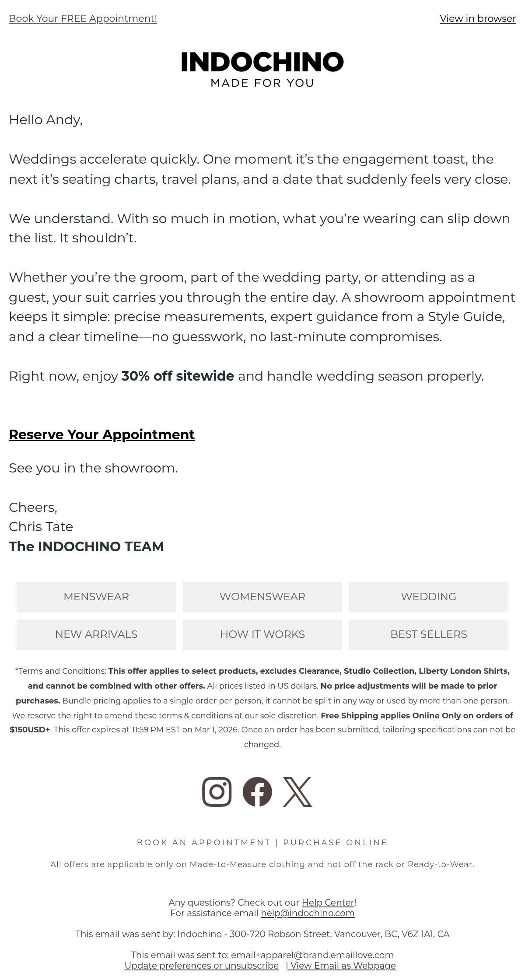Viewport: 525px width, 980px height.
Task: Open HOW IT WORKS page
Action: [x=262, y=634]
